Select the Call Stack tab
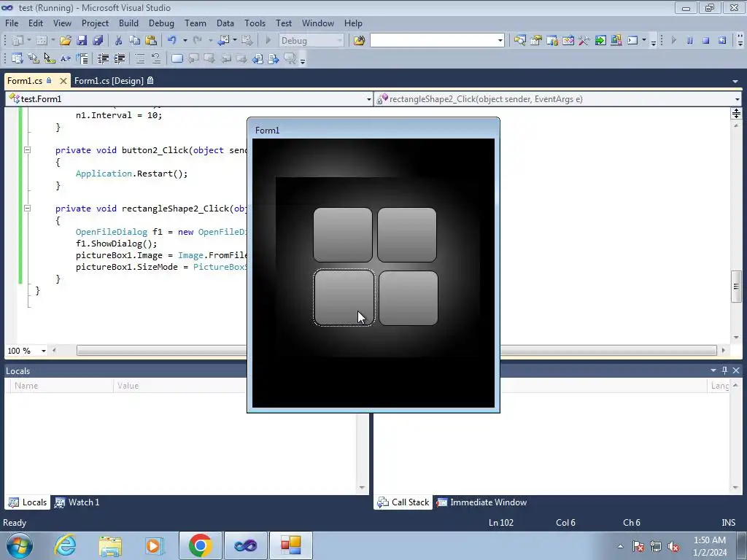This screenshot has width=747, height=560. [x=403, y=502]
